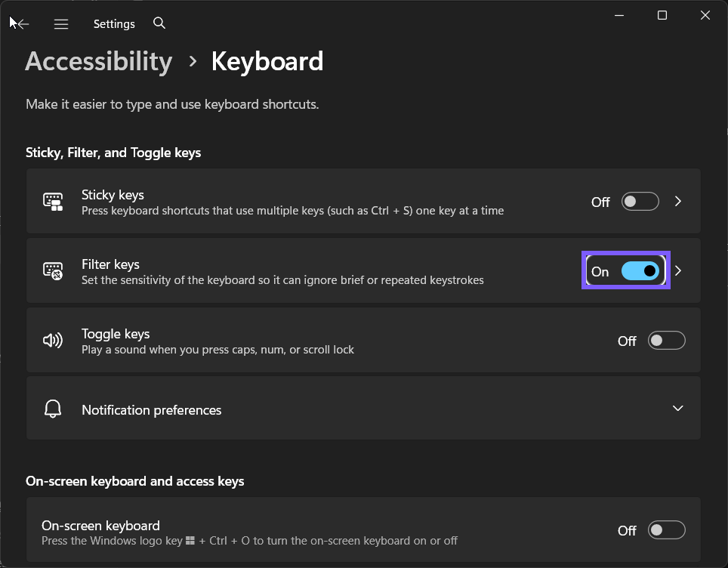Turn off Filter keys switch
728x568 pixels.
(x=640, y=270)
